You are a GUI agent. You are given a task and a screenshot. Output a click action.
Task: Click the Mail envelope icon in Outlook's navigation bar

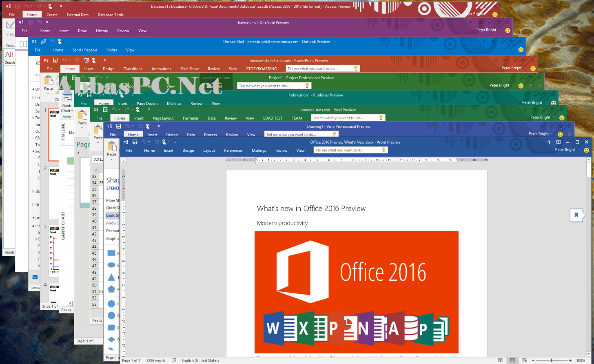(35, 277)
